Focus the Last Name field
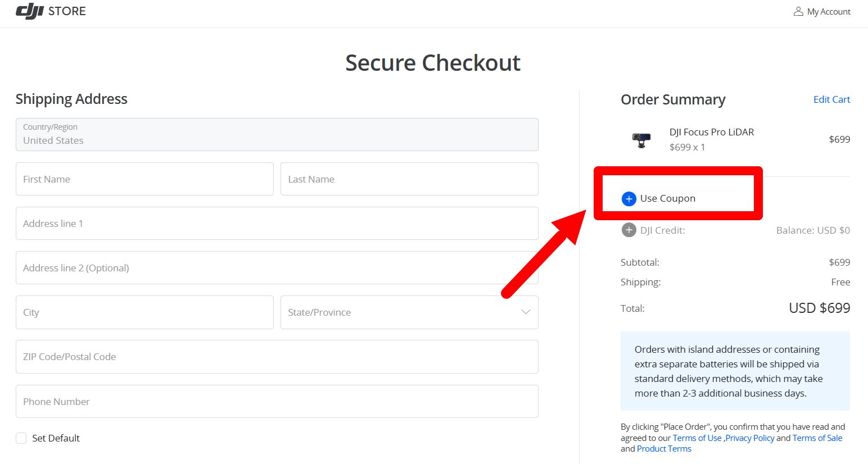The width and height of the screenshot is (868, 464). (409, 179)
